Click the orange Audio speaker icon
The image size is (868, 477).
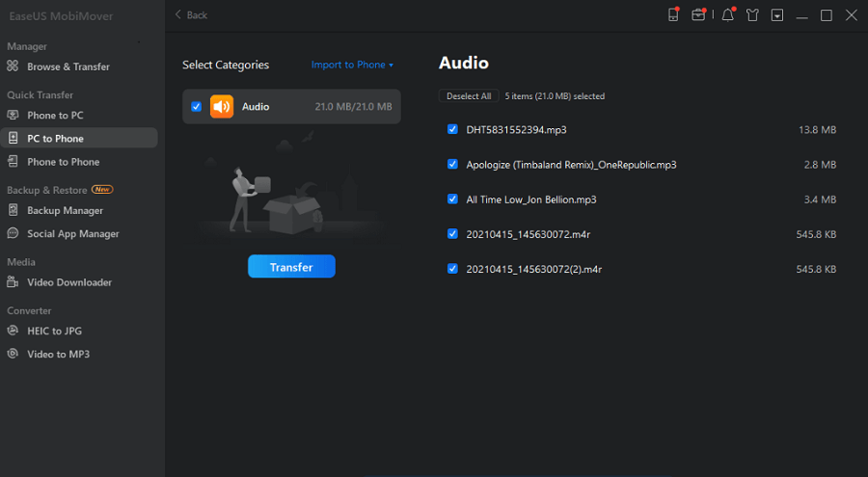click(x=222, y=107)
